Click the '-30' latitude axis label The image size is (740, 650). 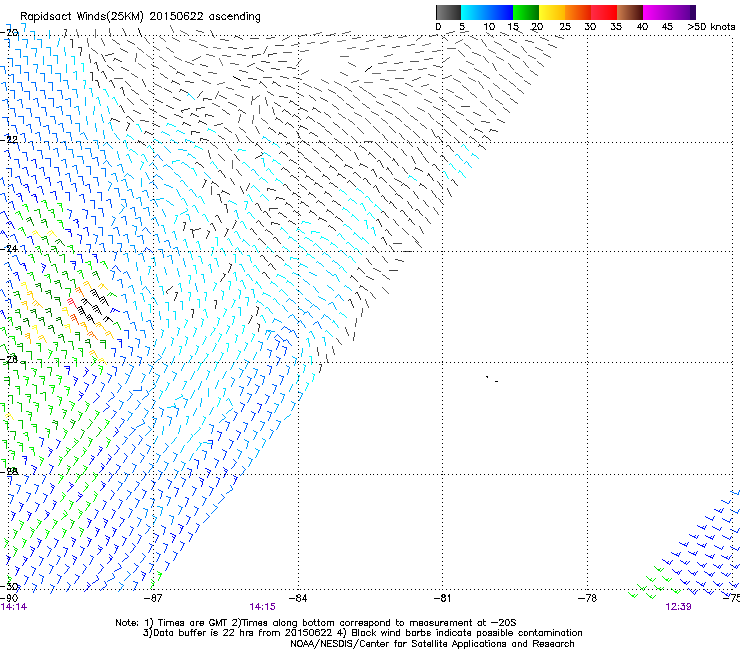click(9, 587)
